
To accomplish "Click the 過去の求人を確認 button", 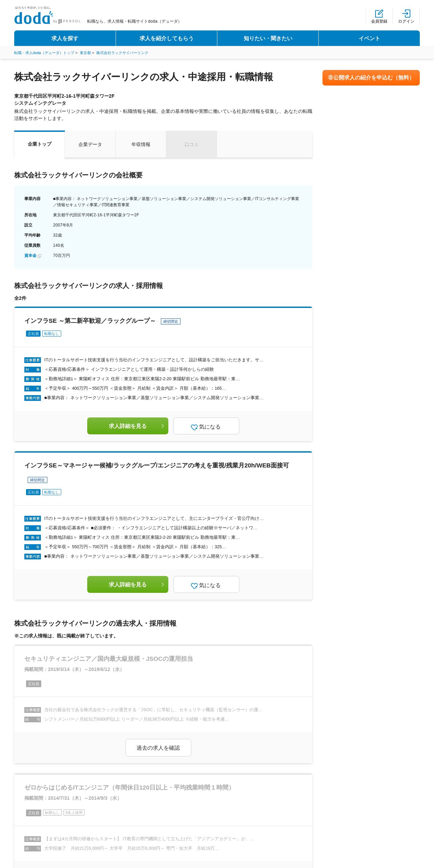I will 158,748.
